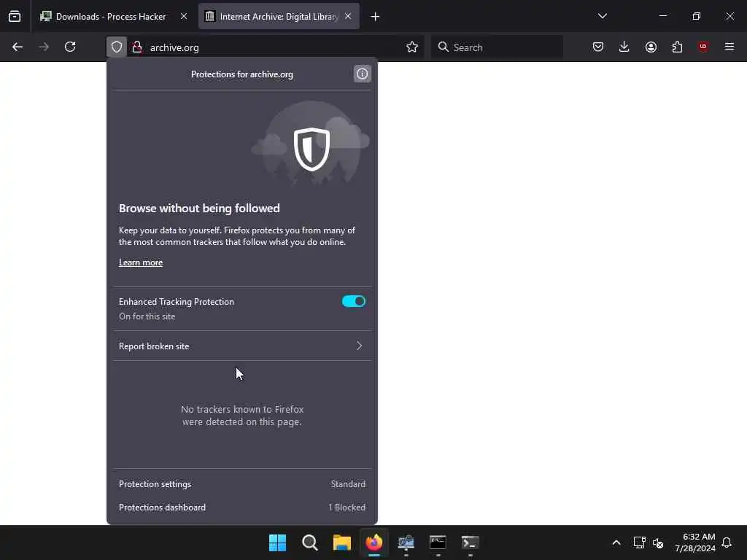Open the Extensions puzzle icon

coord(677,47)
